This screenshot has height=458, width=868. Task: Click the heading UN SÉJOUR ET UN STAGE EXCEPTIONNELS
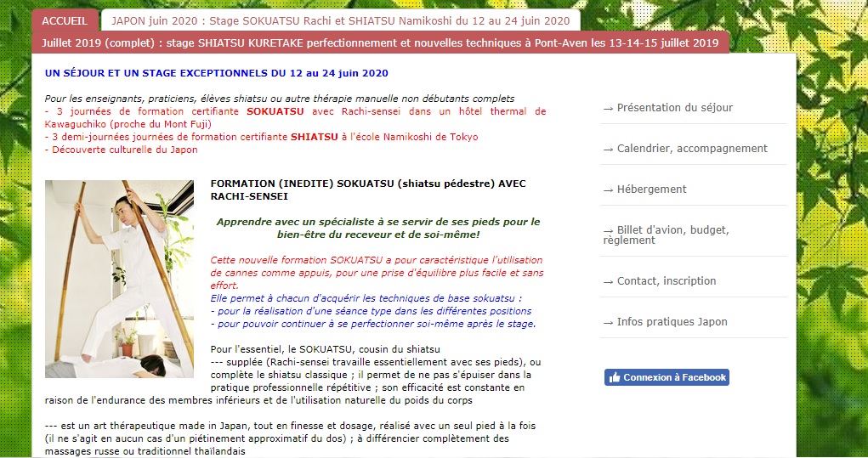click(x=217, y=73)
